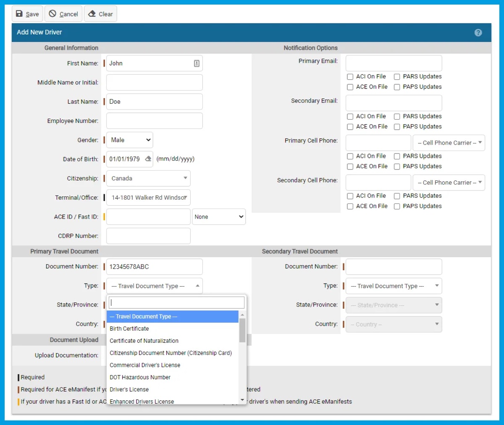Open Secondary Cell Phone carrier dropdown

pyautogui.click(x=449, y=183)
